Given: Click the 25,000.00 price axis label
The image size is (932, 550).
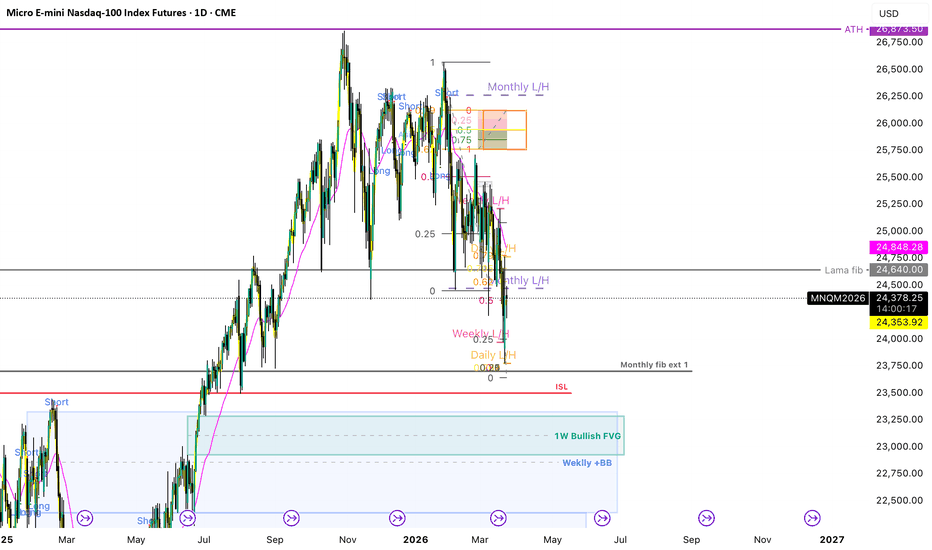Looking at the screenshot, I should [x=899, y=231].
